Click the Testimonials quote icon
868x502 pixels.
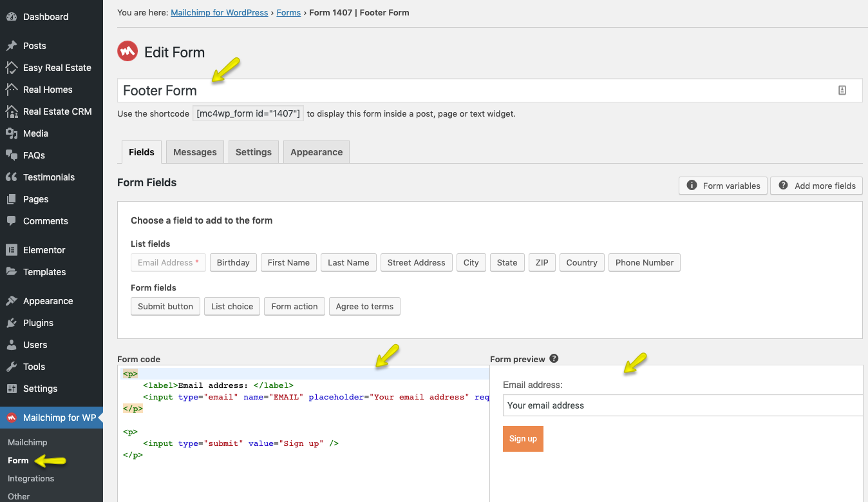12,177
